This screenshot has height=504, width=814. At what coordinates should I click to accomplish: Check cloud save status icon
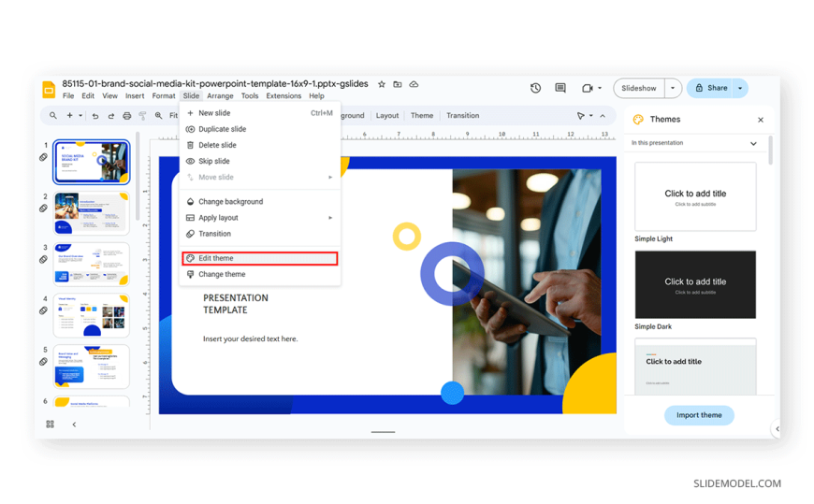414,84
